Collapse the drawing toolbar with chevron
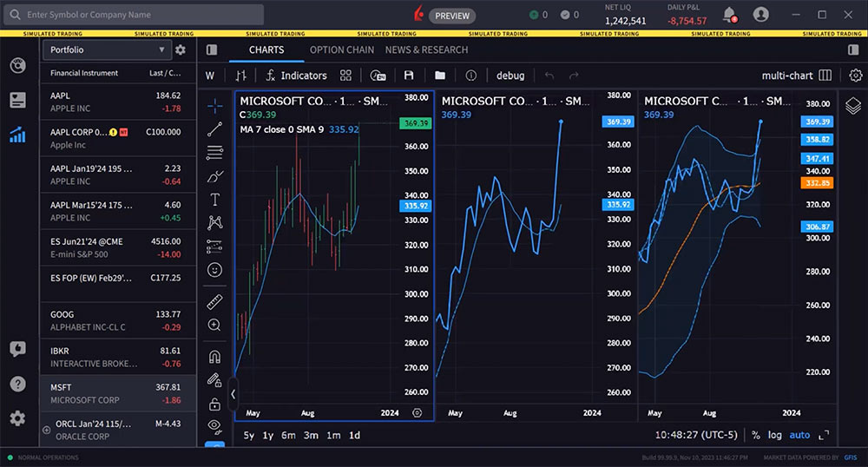868x467 pixels. point(233,394)
